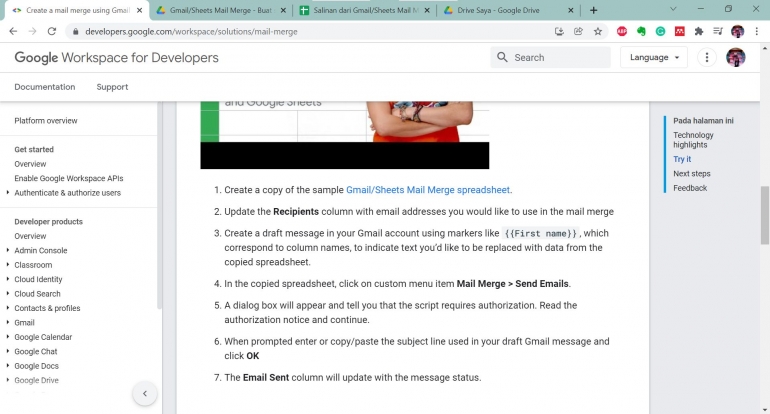Image resolution: width=770 pixels, height=414 pixels.
Task: Open a new browser tab with plus icon
Action: click(593, 10)
